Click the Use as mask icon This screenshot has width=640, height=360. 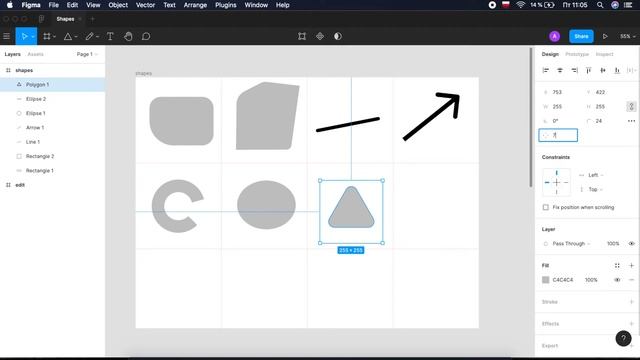point(338,36)
